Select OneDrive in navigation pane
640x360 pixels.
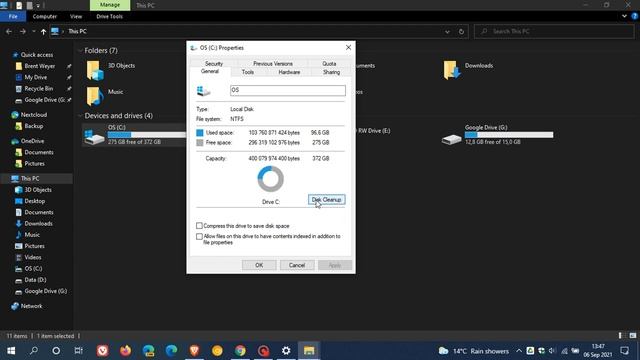pyautogui.click(x=32, y=141)
